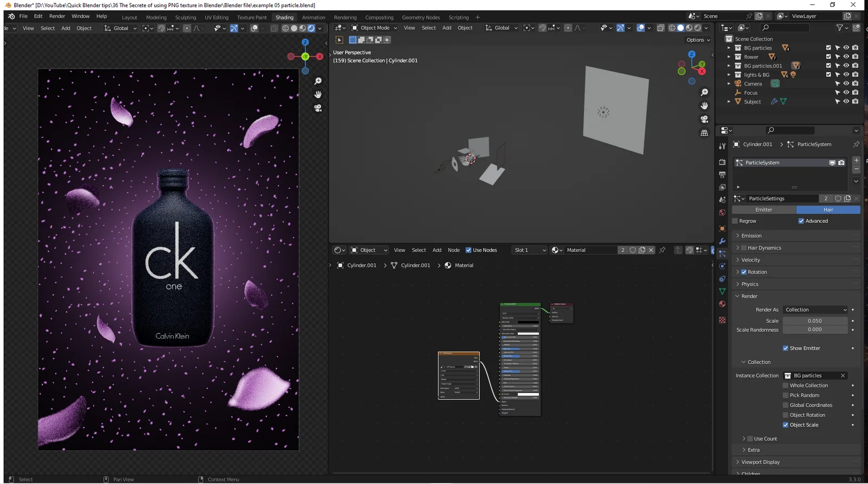Open the Node menu in node editor
This screenshot has width=868, height=484.
(454, 250)
